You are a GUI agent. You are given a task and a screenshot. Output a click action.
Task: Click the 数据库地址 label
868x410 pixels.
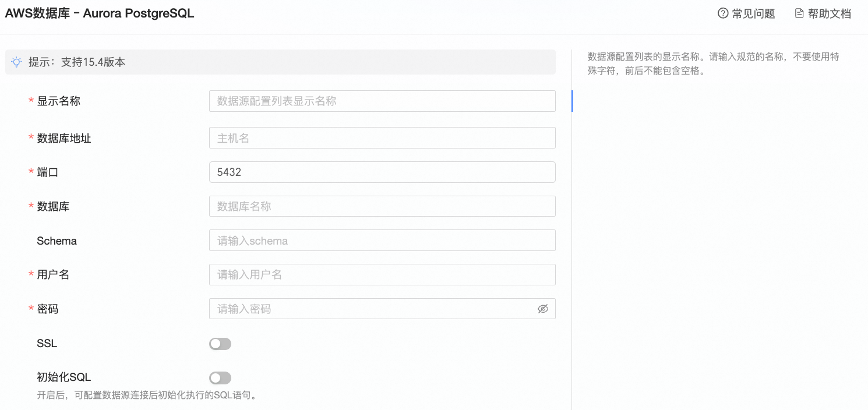(64, 138)
